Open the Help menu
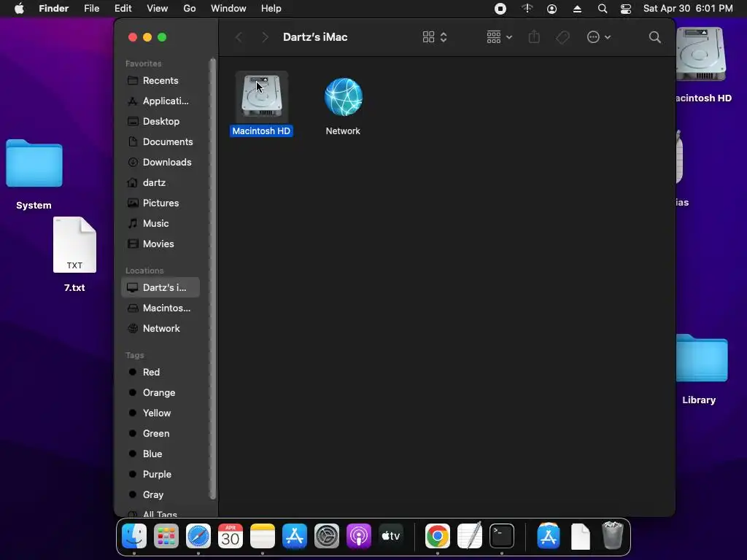The image size is (747, 560). pyautogui.click(x=271, y=9)
